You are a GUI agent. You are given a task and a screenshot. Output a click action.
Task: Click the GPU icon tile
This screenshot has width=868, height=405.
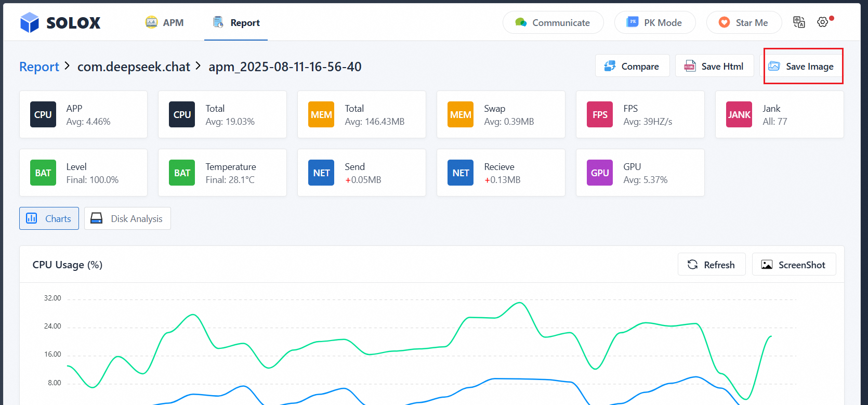pyautogui.click(x=600, y=173)
